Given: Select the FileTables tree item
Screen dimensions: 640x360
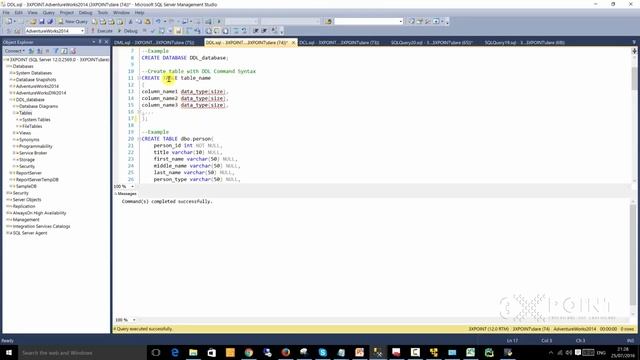Looking at the screenshot, I should [x=32, y=126].
